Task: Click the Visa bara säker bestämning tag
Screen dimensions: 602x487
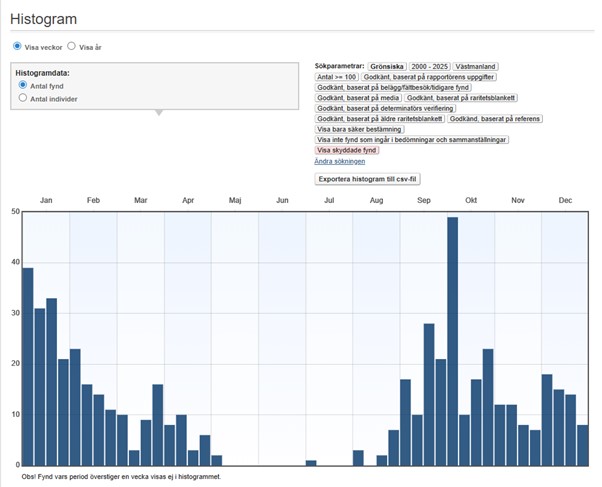Action: pos(359,129)
